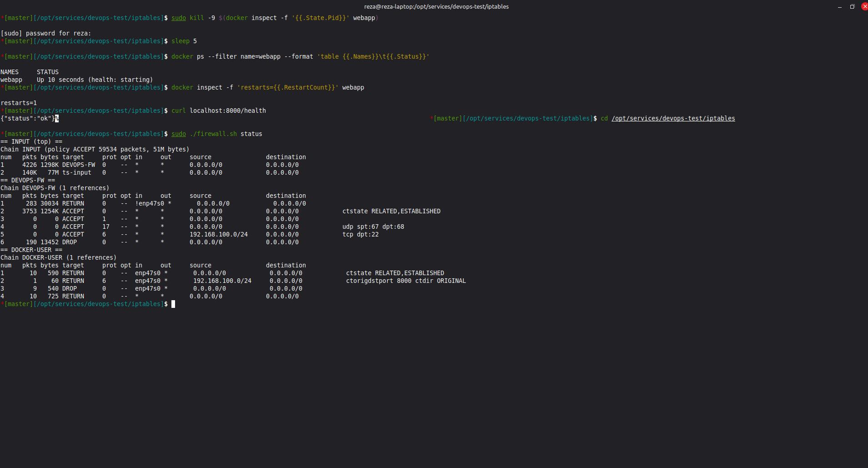Maximize the terminal window

[x=852, y=7]
